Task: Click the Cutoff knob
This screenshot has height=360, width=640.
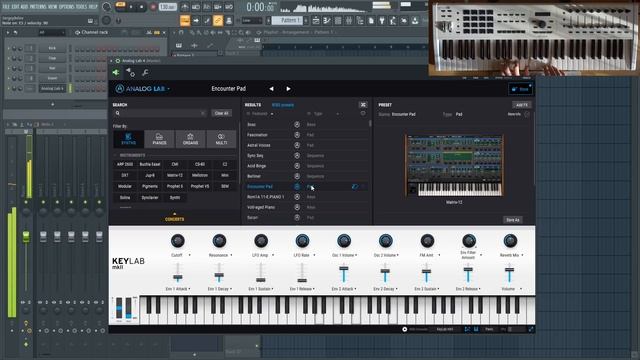Action: (x=178, y=241)
